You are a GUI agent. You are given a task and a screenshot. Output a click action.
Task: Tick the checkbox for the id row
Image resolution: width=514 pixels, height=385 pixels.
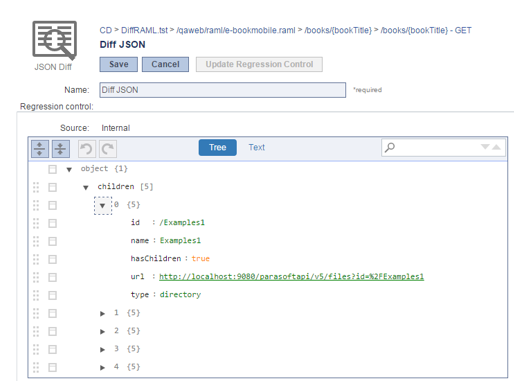click(52, 223)
